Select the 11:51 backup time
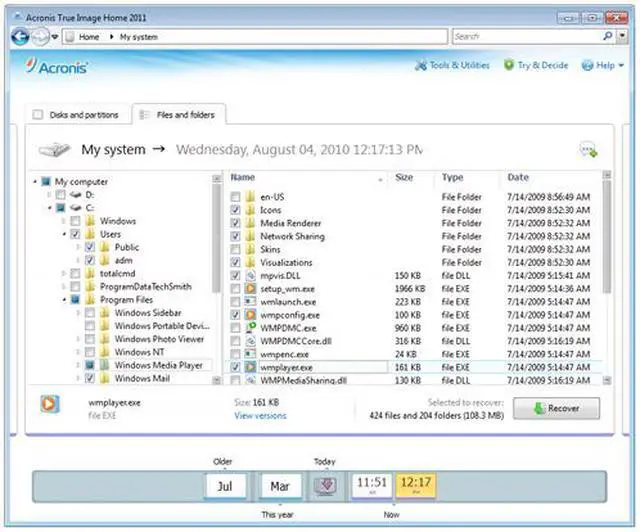640x532 pixels. pyautogui.click(x=372, y=485)
